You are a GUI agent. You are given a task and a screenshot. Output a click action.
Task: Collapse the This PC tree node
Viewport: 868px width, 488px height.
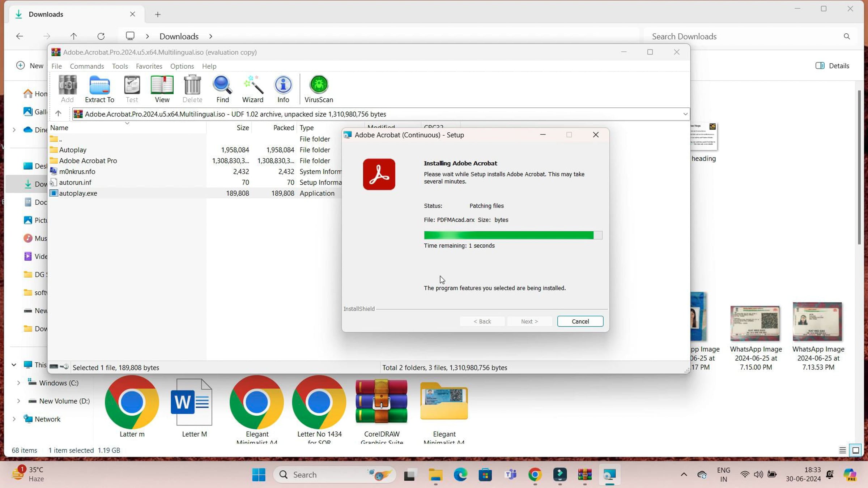[x=14, y=365]
